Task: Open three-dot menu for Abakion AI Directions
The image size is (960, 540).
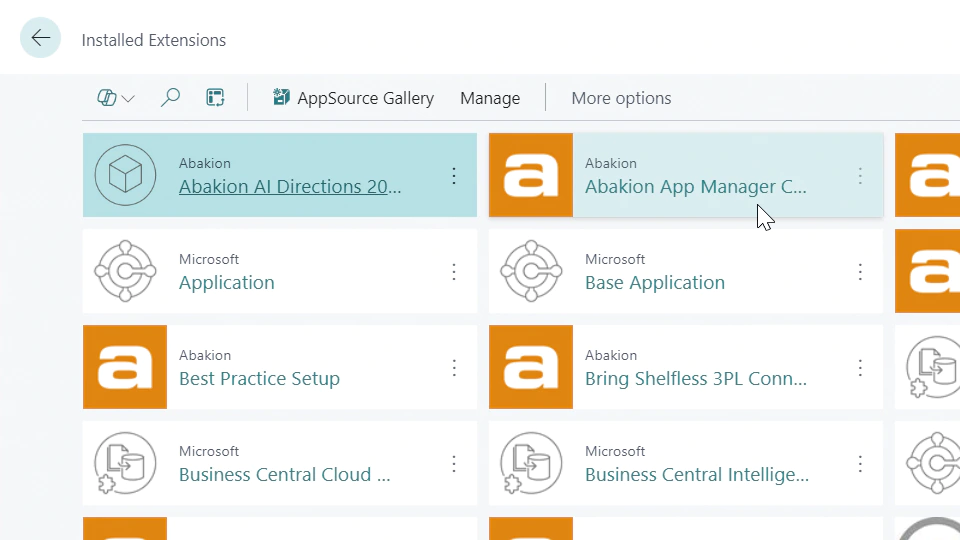Action: 454,176
